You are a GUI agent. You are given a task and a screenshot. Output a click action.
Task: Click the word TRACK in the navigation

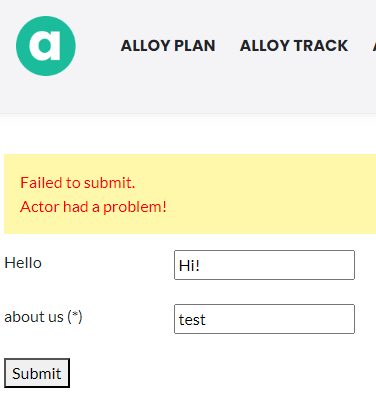tap(321, 46)
